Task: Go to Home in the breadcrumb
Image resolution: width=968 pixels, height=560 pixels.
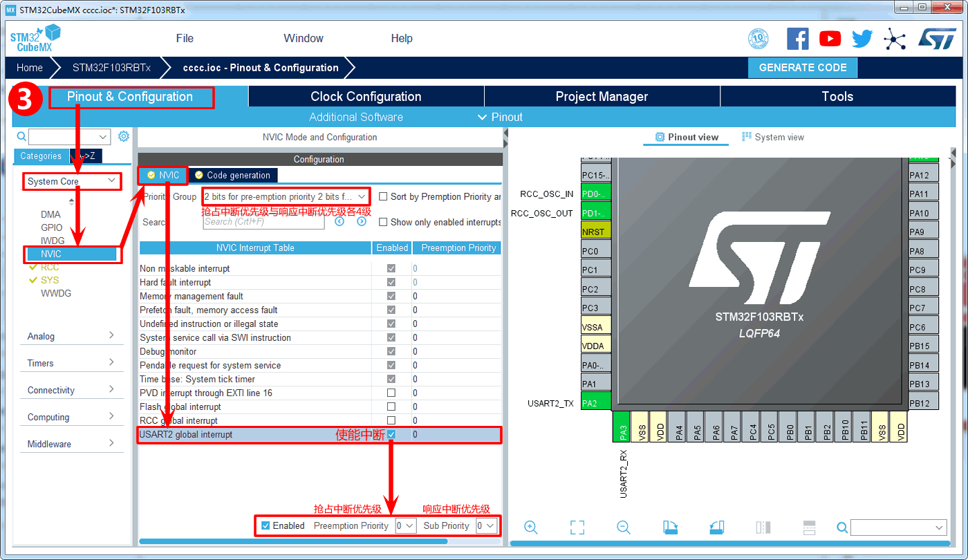Action: [30, 68]
